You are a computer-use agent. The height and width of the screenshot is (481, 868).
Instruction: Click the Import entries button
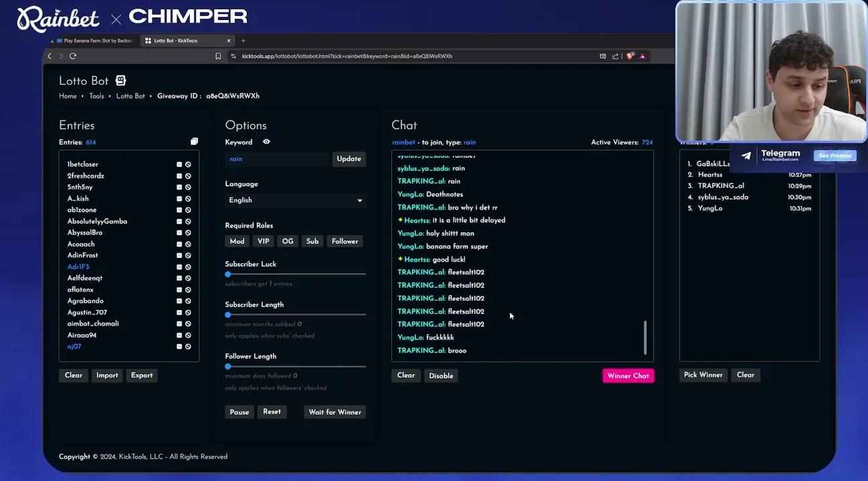tap(107, 375)
